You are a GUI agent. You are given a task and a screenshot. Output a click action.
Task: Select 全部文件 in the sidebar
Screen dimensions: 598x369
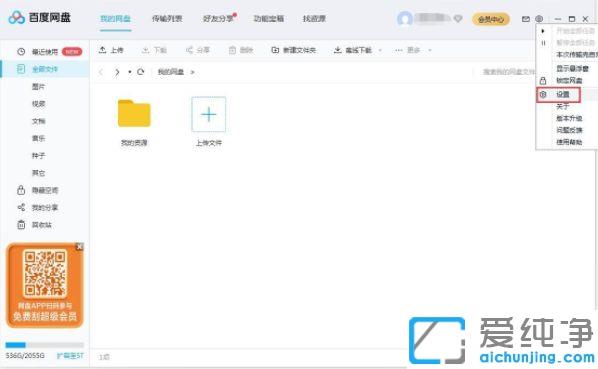click(45, 69)
